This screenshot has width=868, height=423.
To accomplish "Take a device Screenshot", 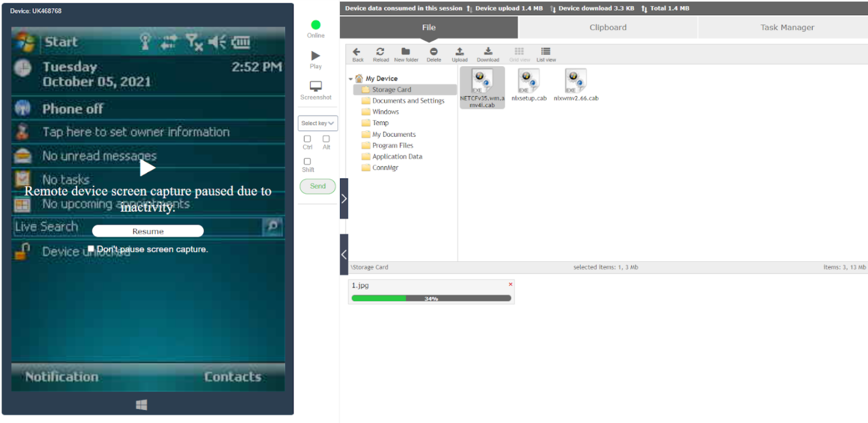I will [316, 86].
